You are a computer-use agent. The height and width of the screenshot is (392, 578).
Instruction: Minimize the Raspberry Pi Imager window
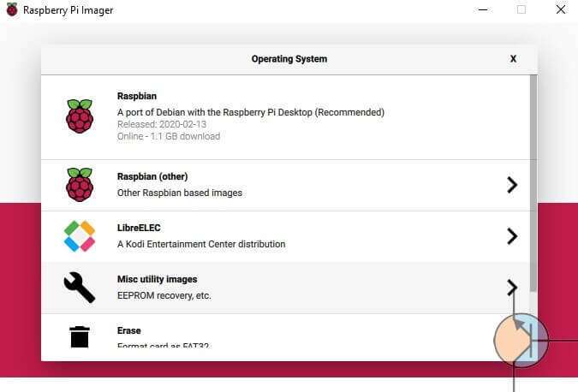point(483,10)
